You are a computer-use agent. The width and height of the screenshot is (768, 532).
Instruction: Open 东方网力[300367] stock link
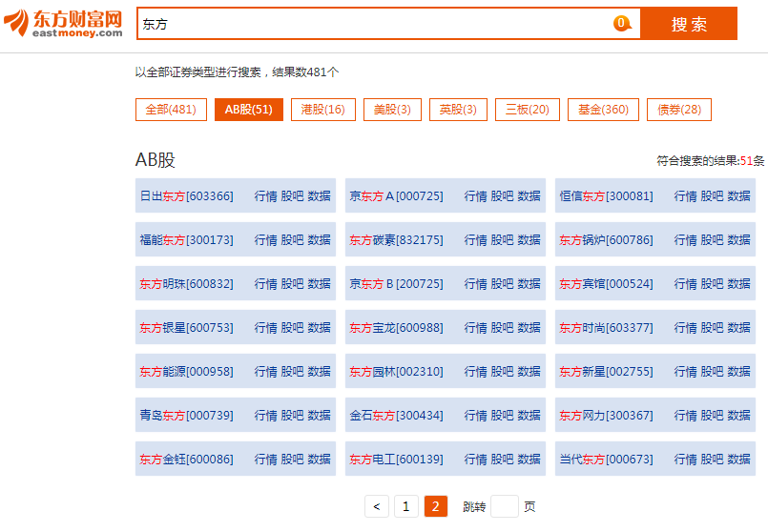click(x=607, y=415)
